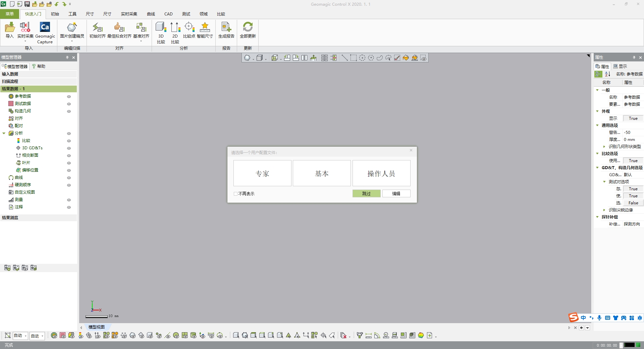This screenshot has width=644, height=349.
Task: Open the 菜单 tab
Action: point(9,14)
